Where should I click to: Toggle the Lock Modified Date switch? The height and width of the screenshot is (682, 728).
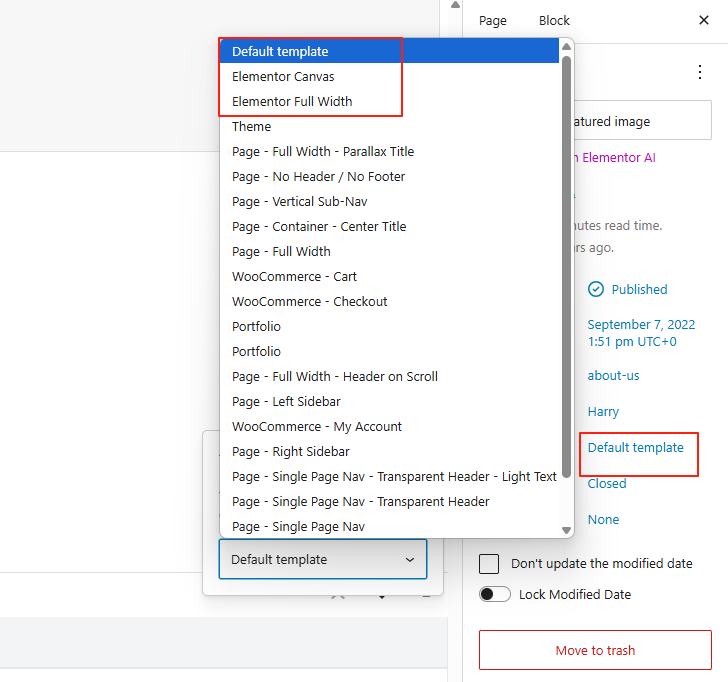tap(494, 594)
